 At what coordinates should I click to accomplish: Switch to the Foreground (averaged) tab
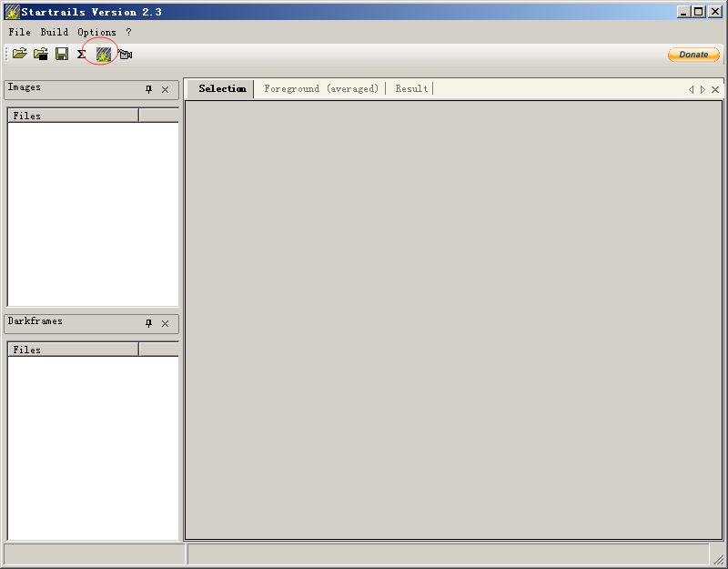point(321,88)
